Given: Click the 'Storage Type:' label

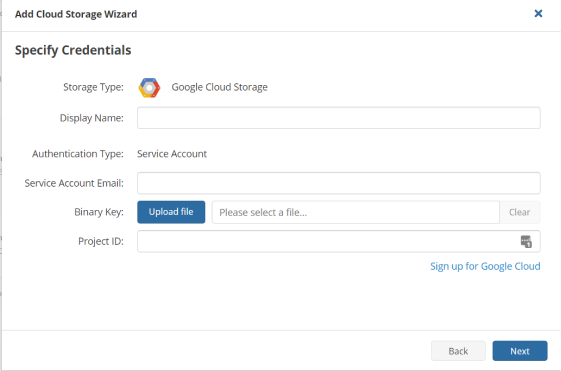Looking at the screenshot, I should [93, 87].
